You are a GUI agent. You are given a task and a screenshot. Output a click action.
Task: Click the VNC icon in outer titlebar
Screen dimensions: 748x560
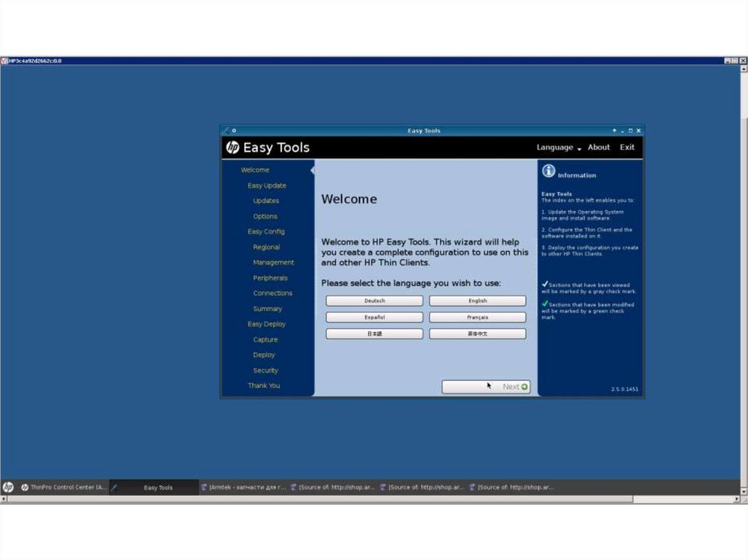(4, 61)
